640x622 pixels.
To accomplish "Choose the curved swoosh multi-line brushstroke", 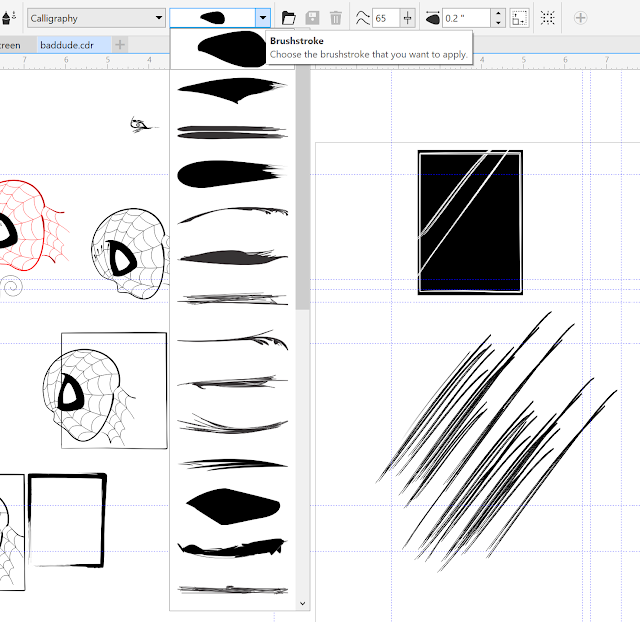I will (233, 424).
